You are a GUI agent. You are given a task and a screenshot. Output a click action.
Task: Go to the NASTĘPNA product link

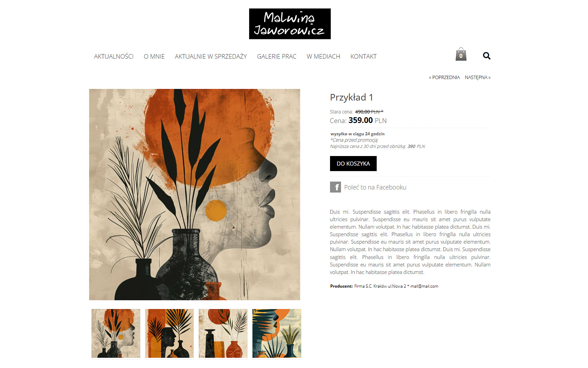pyautogui.click(x=477, y=77)
